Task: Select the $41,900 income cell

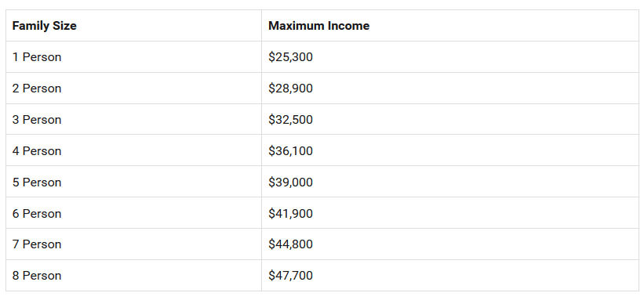Action: point(450,213)
